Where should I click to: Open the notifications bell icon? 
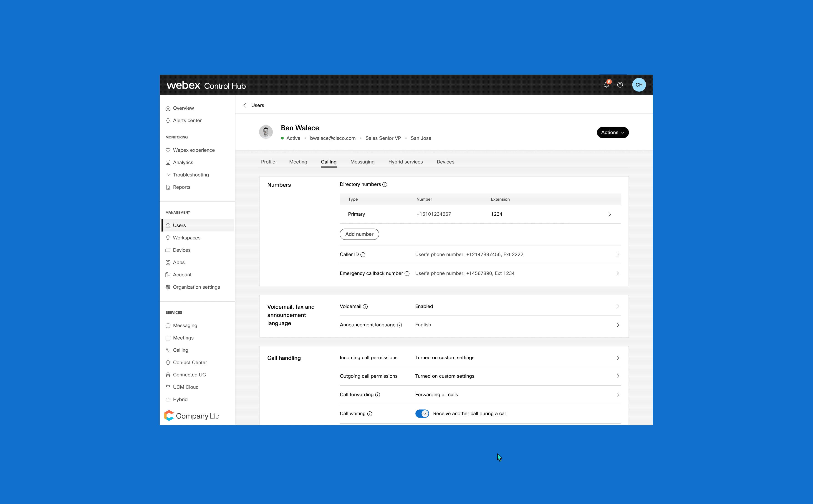[606, 85]
